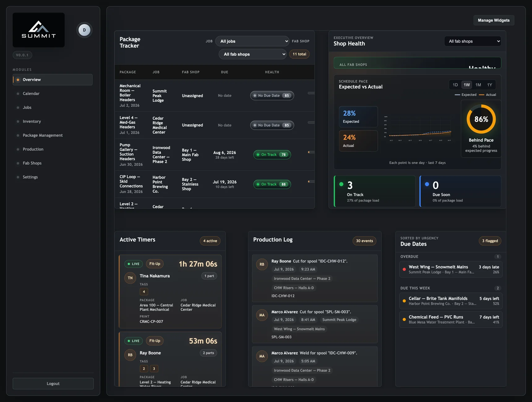Go to the Calendar module

click(53, 93)
